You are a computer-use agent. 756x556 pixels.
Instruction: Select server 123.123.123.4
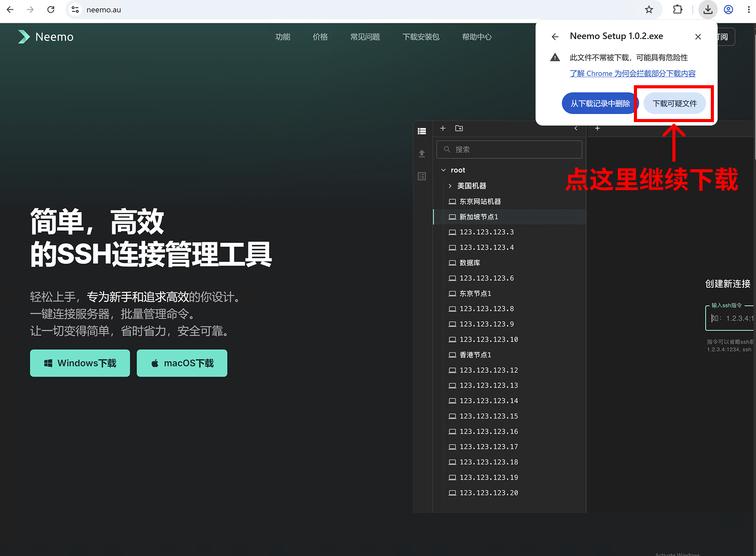510,247
